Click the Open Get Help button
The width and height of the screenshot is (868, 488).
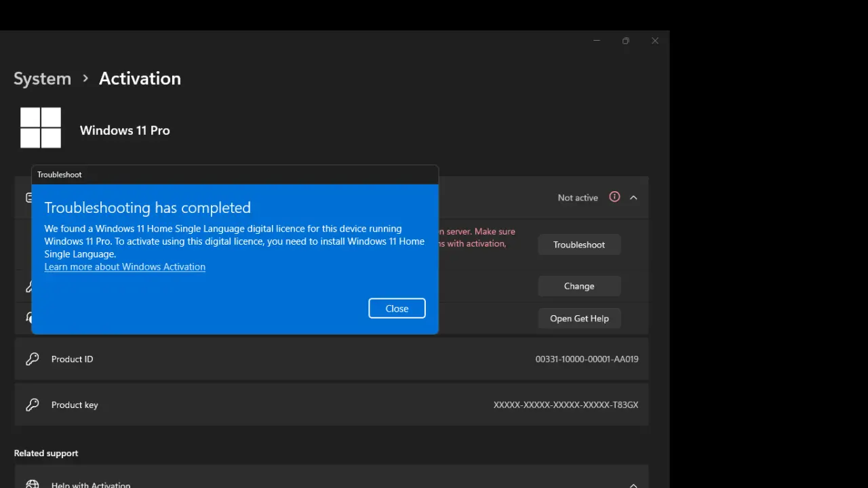[x=579, y=319]
